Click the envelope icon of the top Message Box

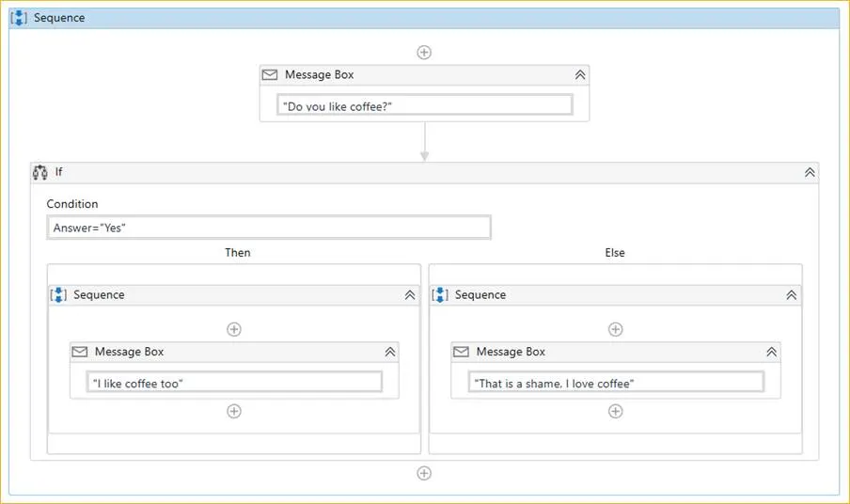pos(270,75)
